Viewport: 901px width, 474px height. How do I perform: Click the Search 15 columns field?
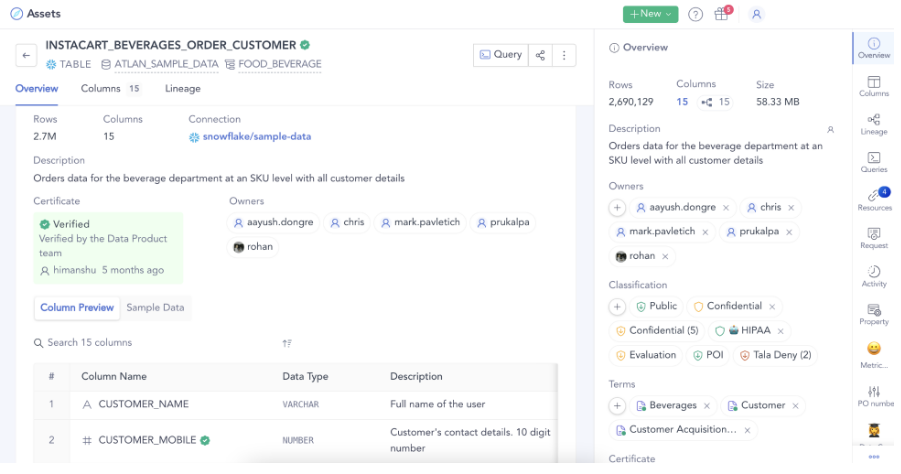pyautogui.click(x=155, y=343)
